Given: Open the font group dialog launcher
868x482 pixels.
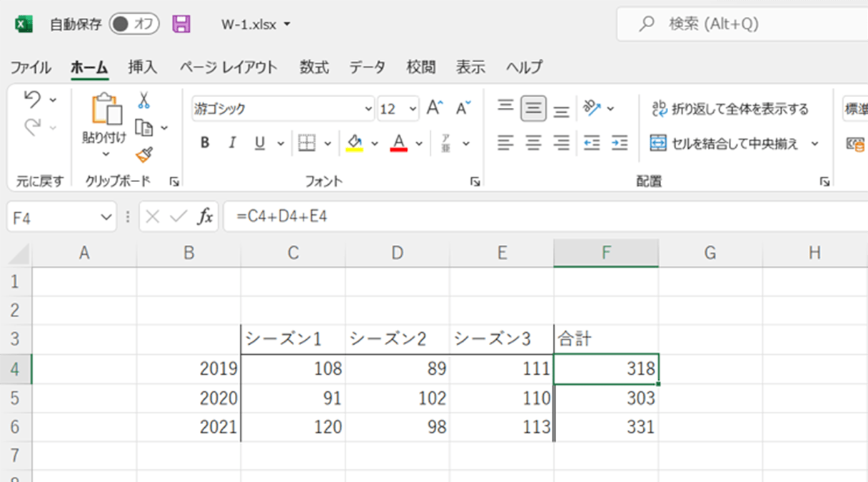Looking at the screenshot, I should [x=475, y=182].
